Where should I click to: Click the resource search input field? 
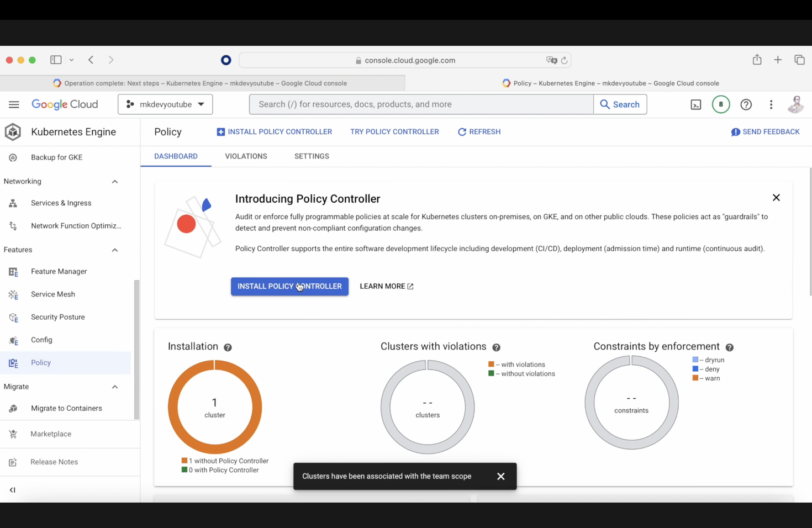[x=421, y=104]
